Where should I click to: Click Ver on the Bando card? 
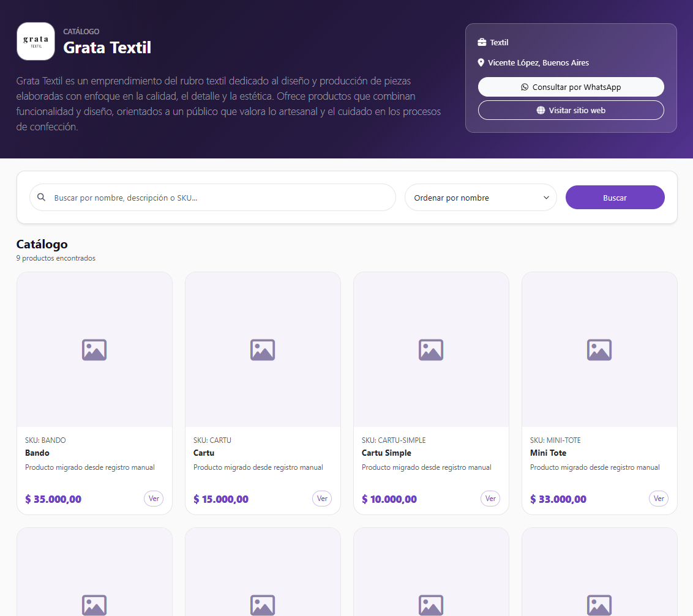coord(154,499)
